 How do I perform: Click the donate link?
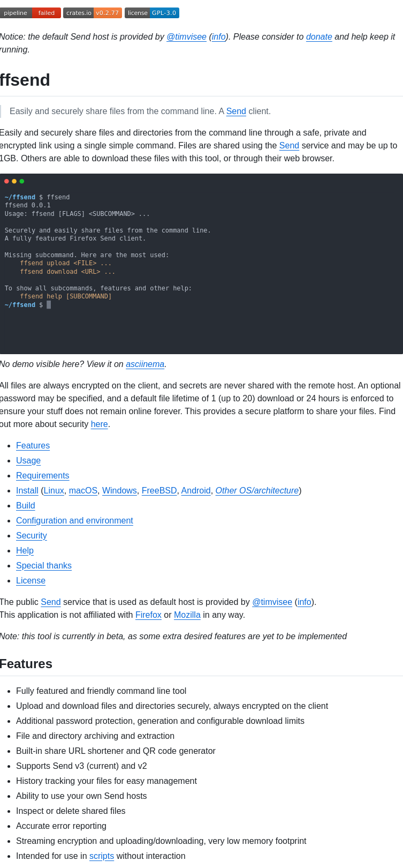[319, 37]
